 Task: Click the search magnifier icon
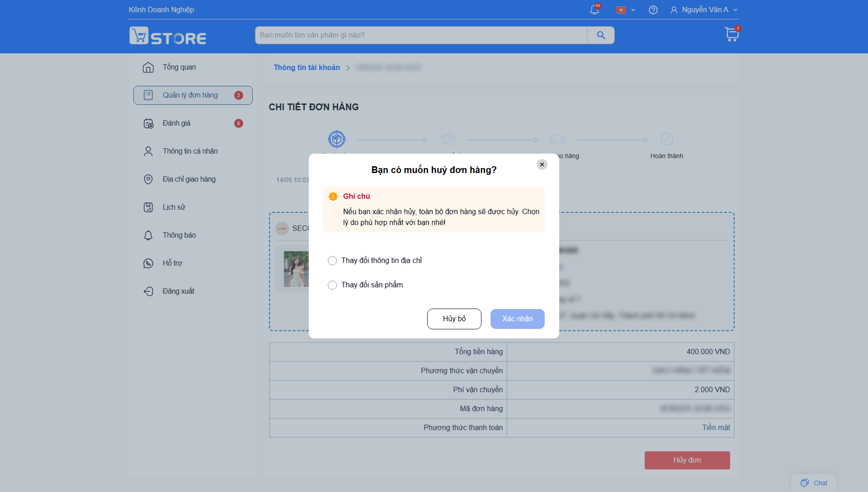pyautogui.click(x=601, y=35)
